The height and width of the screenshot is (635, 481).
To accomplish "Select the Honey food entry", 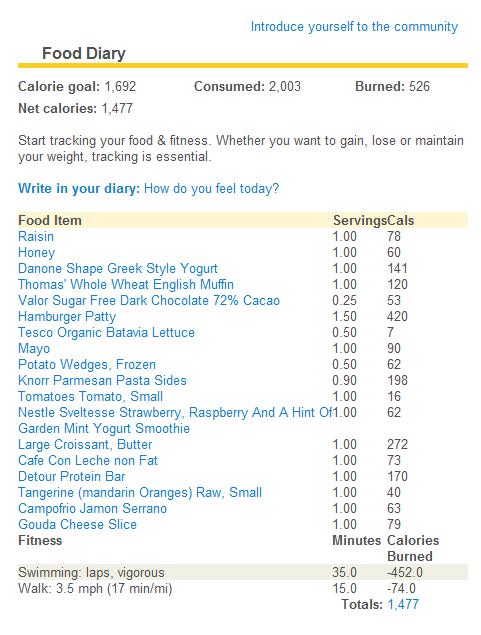I will pos(36,253).
